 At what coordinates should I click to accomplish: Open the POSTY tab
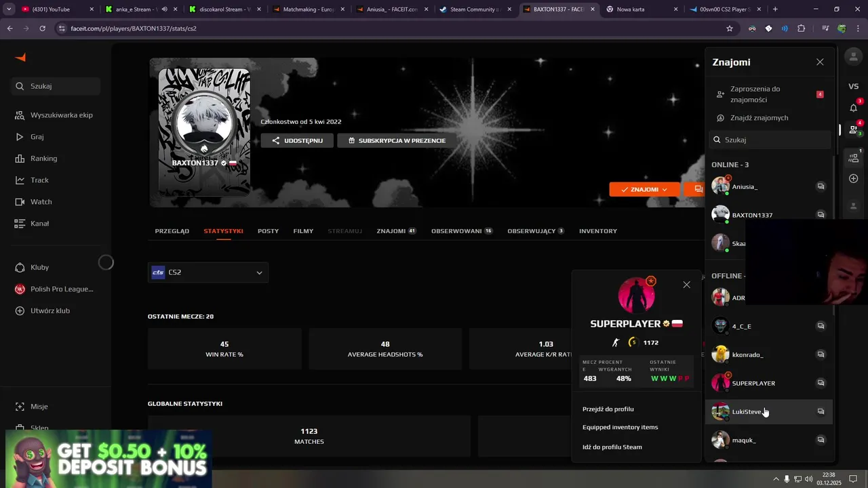click(x=268, y=231)
